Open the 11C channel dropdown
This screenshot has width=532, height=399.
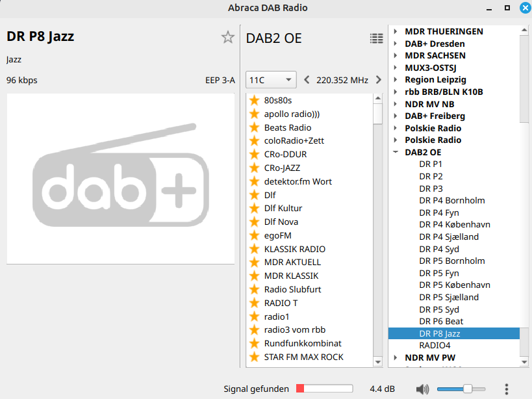point(271,80)
